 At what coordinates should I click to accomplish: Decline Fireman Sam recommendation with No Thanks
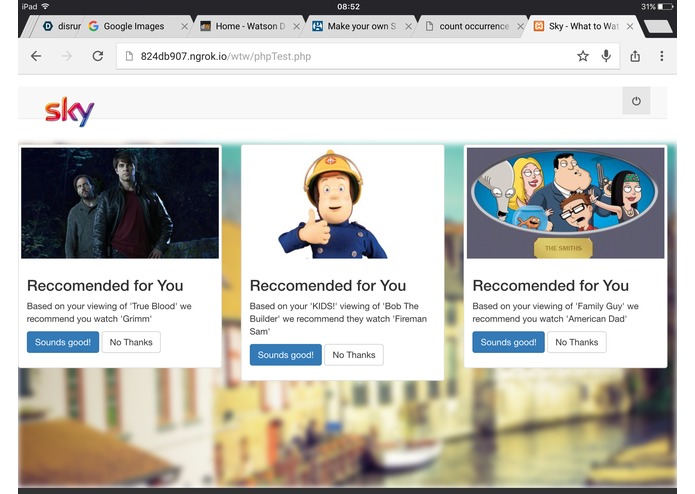click(x=354, y=355)
